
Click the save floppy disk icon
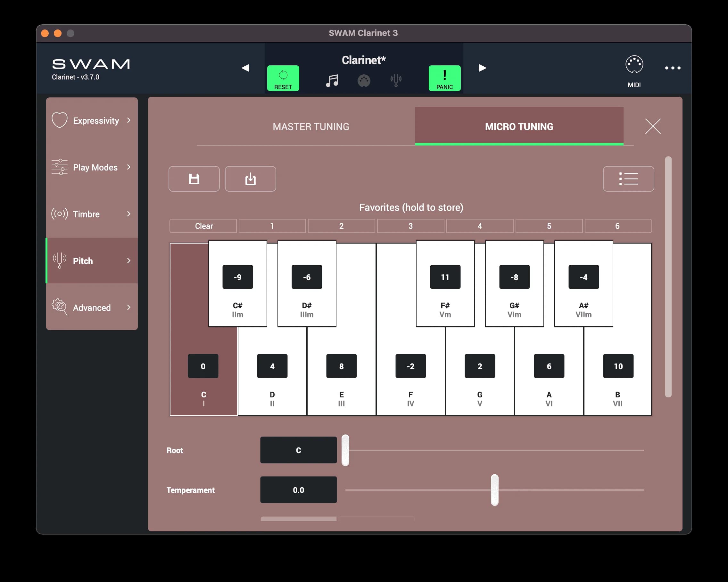pos(194,179)
